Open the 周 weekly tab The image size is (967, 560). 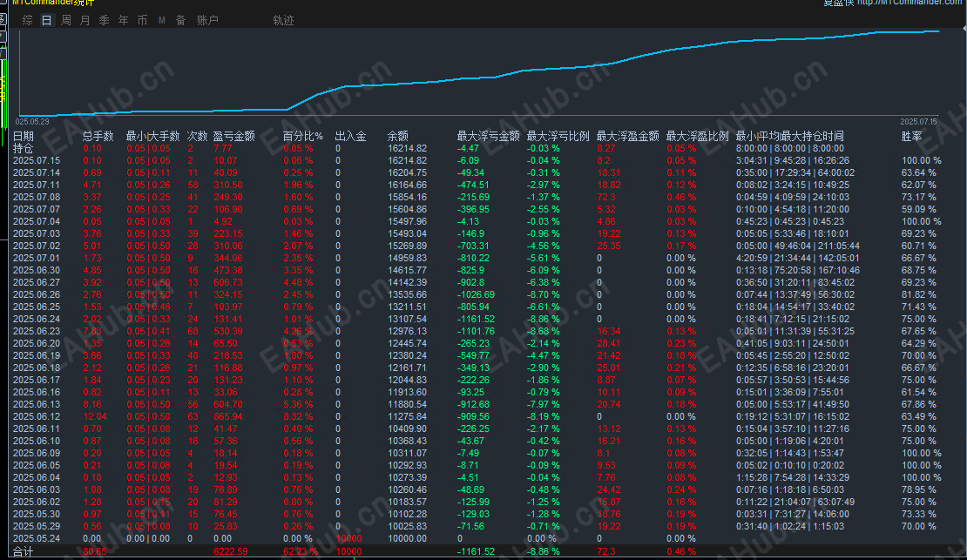pos(66,20)
